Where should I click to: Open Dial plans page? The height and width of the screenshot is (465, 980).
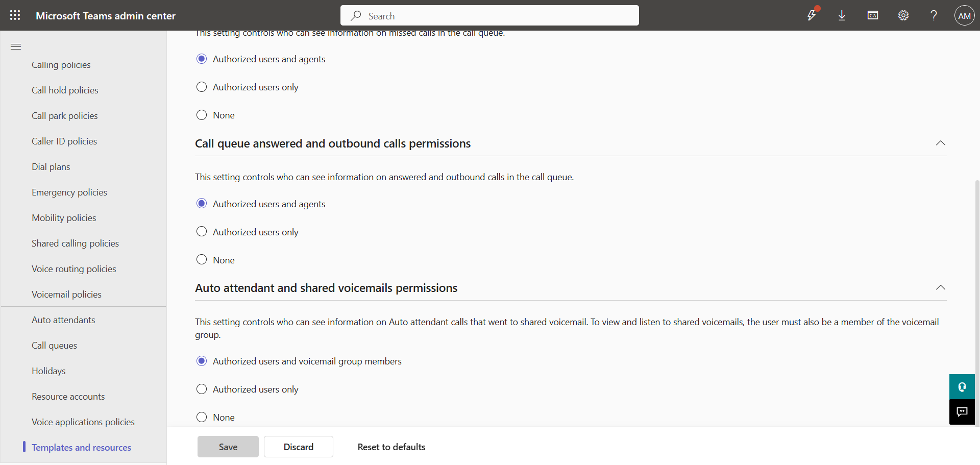[51, 167]
